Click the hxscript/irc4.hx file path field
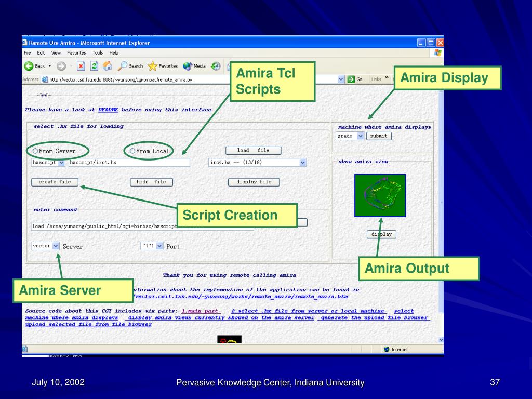 129,163
